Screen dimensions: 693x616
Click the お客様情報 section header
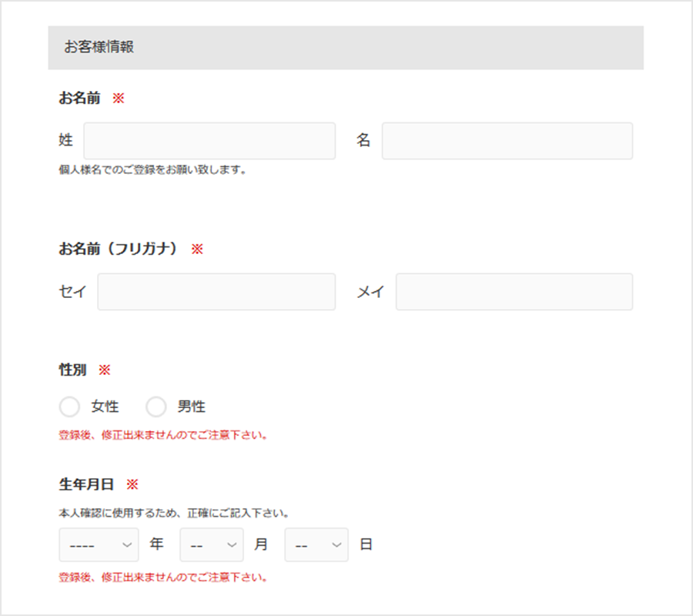click(346, 48)
